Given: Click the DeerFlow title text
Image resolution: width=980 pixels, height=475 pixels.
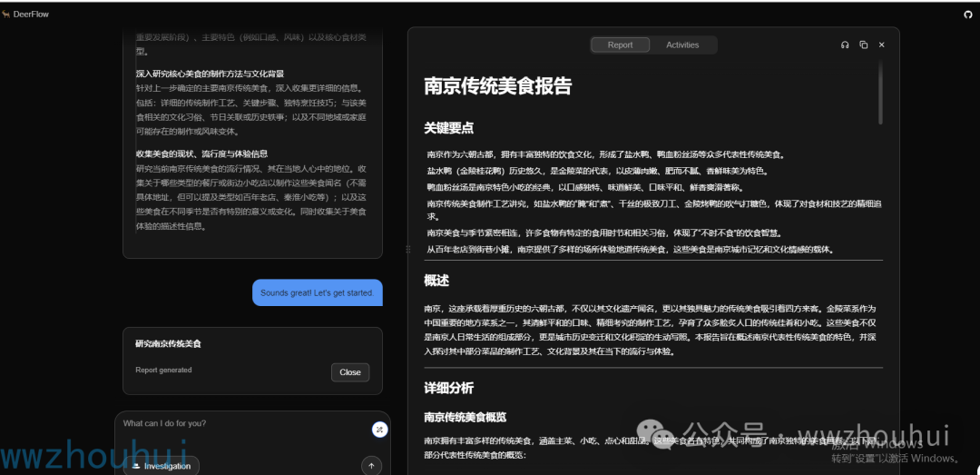Looking at the screenshot, I should point(31,15).
